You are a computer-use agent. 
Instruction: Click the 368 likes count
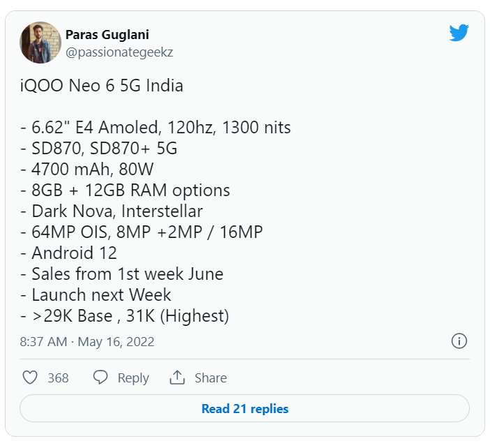(x=58, y=378)
